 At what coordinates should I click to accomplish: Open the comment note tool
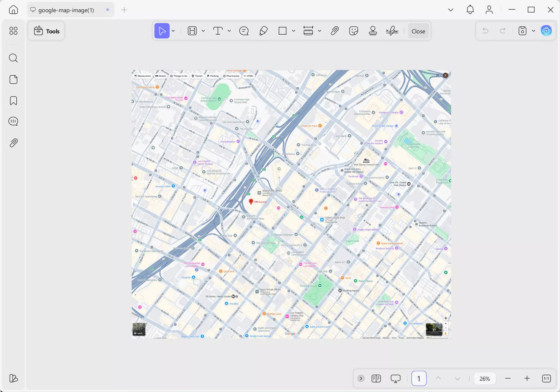244,31
